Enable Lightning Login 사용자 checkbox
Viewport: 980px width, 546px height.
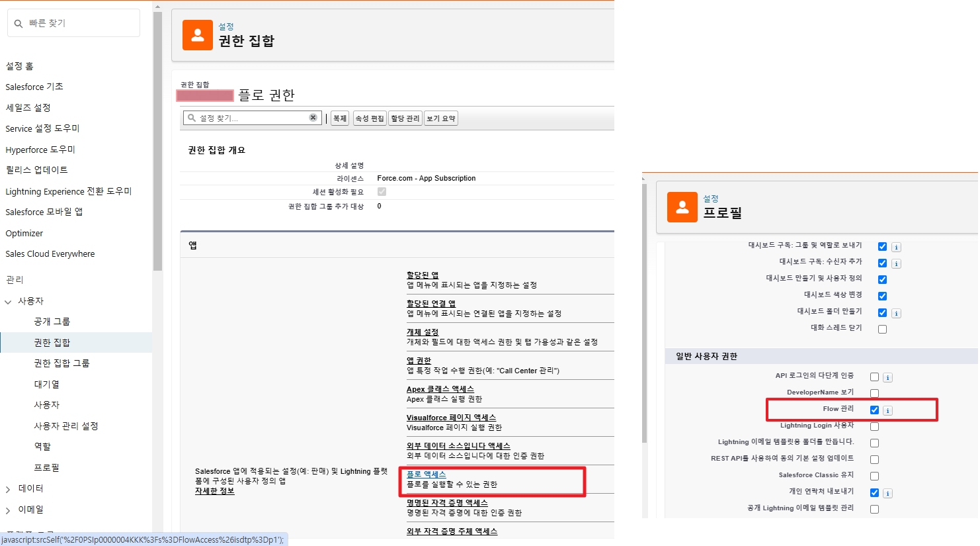874,427
